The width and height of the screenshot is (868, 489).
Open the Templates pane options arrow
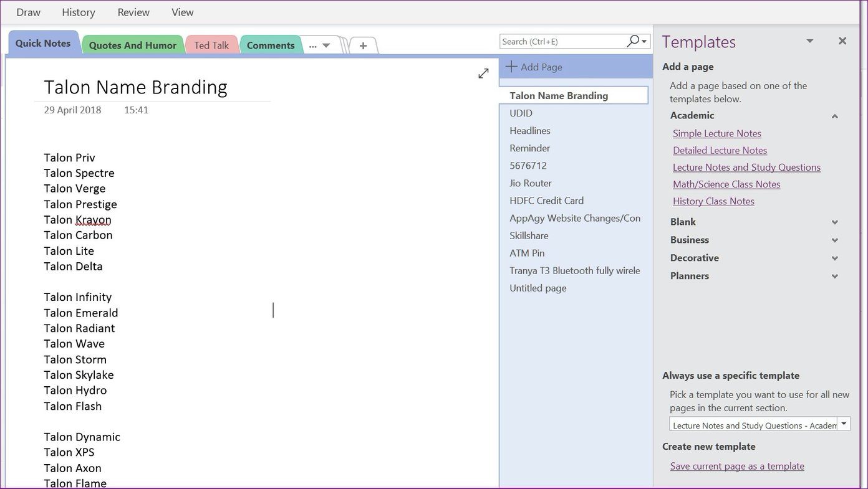[x=810, y=41]
